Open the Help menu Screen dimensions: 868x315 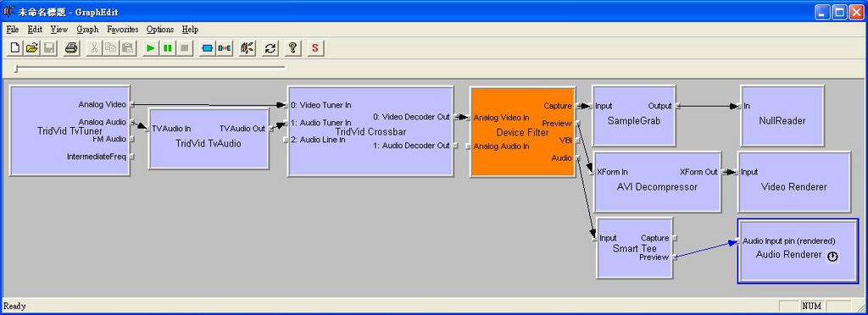[x=190, y=30]
